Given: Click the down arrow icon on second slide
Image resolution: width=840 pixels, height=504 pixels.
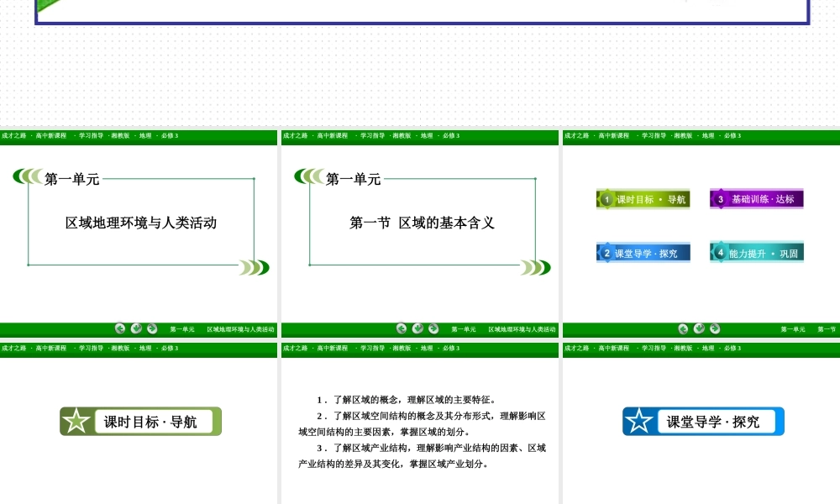Looking at the screenshot, I should point(417,328).
